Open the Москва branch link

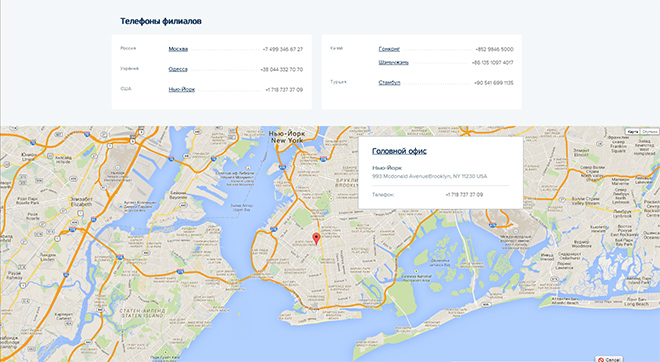click(x=178, y=49)
